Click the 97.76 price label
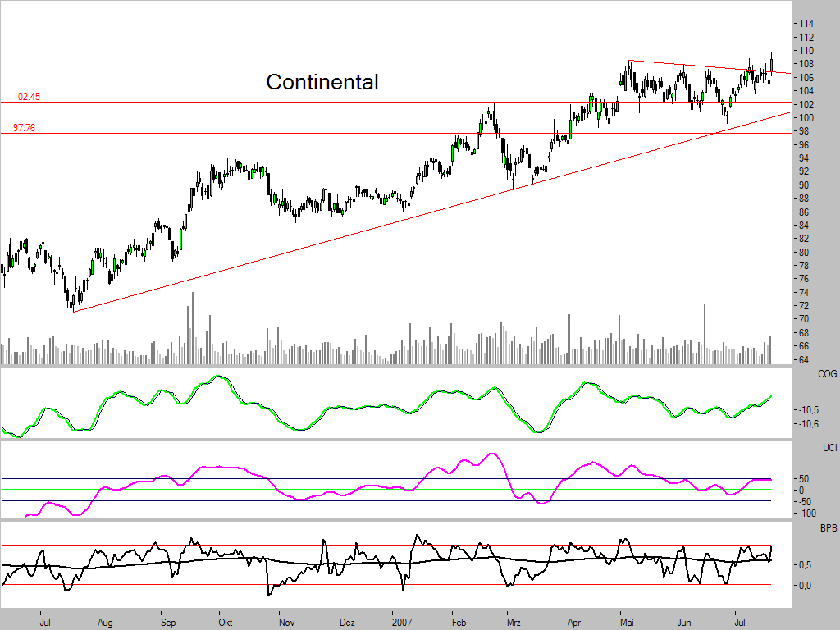Image resolution: width=840 pixels, height=630 pixels. (x=23, y=127)
